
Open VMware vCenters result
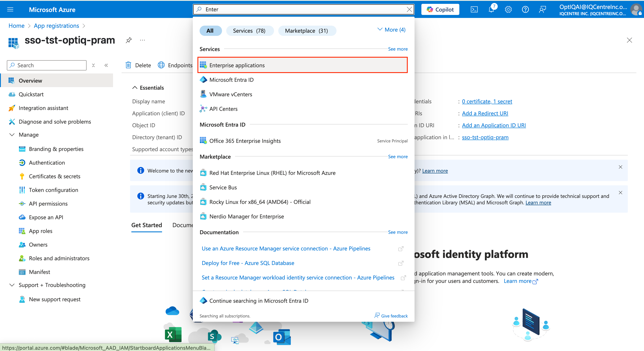[x=303, y=94]
